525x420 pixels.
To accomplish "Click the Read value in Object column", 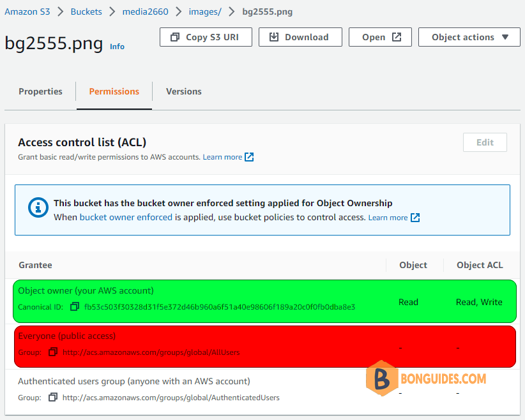I will tap(408, 302).
